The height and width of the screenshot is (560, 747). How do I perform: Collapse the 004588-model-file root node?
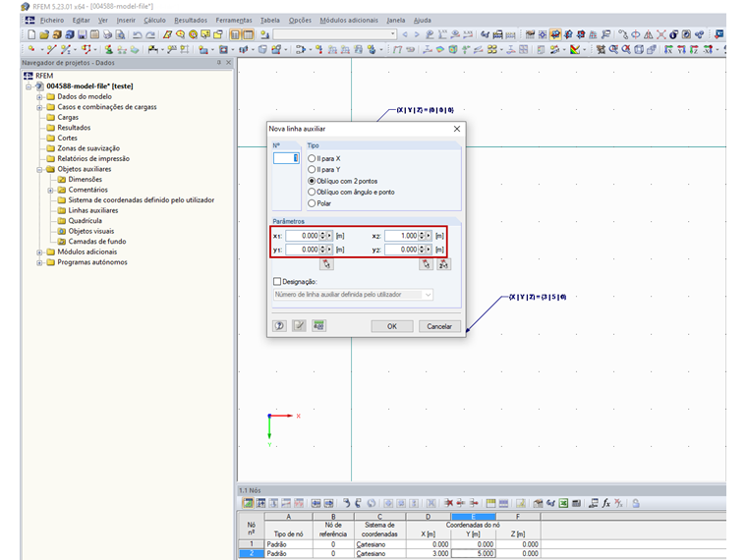(x=29, y=86)
